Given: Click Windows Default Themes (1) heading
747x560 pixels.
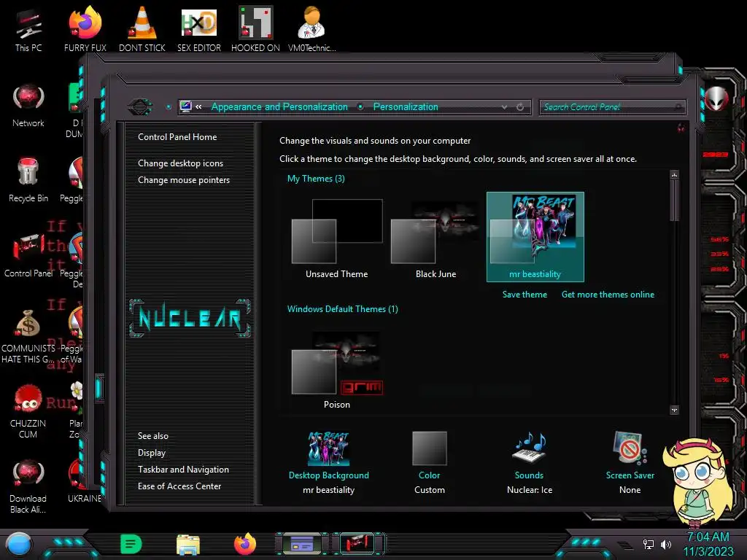Looking at the screenshot, I should point(343,309).
